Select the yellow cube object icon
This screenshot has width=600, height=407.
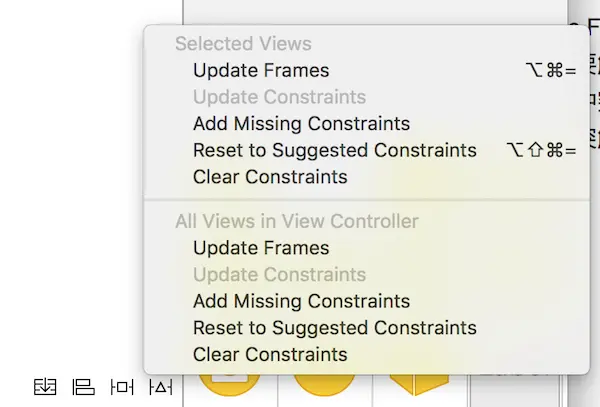point(419,384)
